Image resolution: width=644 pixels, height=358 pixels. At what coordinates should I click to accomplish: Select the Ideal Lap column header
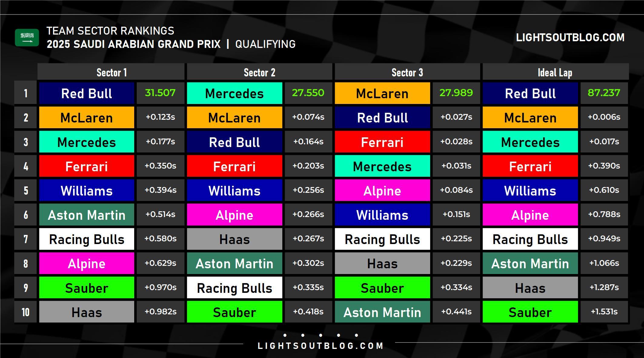click(555, 72)
